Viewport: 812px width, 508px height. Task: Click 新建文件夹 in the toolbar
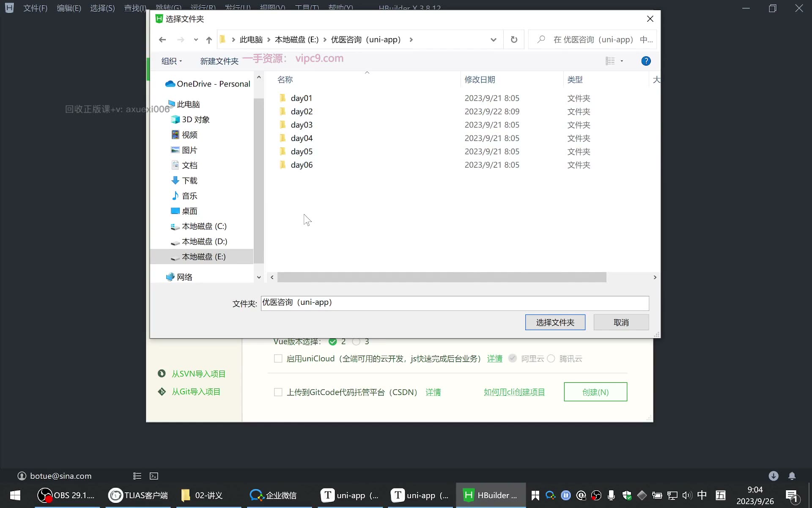(219, 61)
